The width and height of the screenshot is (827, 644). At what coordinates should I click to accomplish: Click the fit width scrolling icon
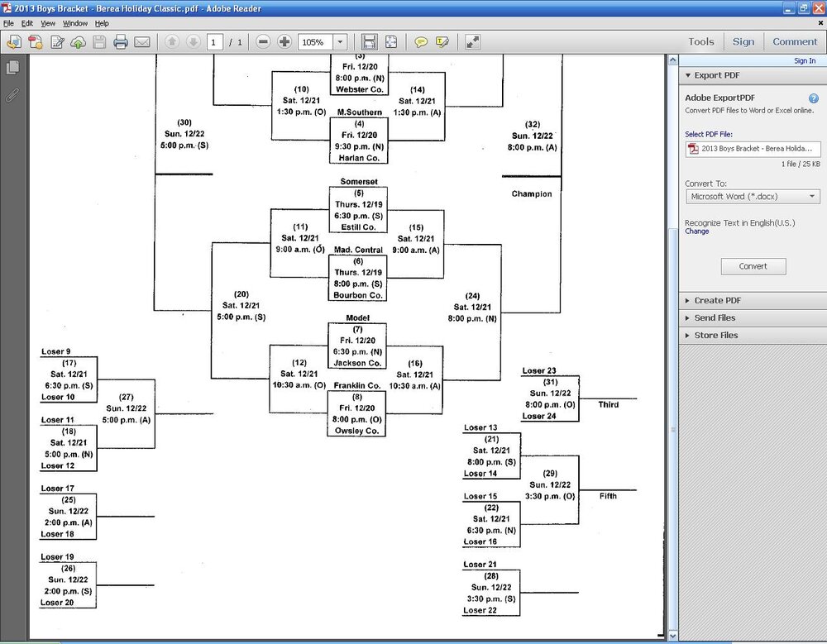tap(369, 42)
